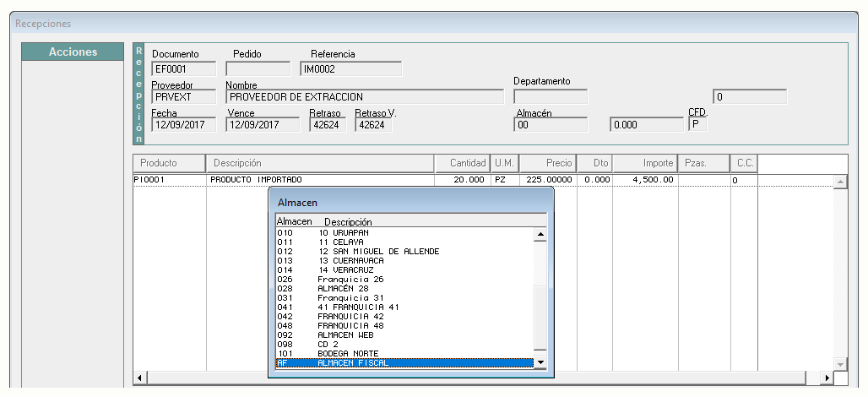Choose 12 SAN MIGUEL DE ALLENDE warehouse
The image size is (868, 397).
404,252
